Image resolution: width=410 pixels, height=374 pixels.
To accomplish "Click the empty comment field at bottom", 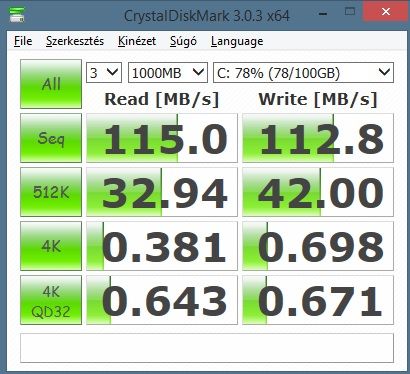I will (207, 348).
